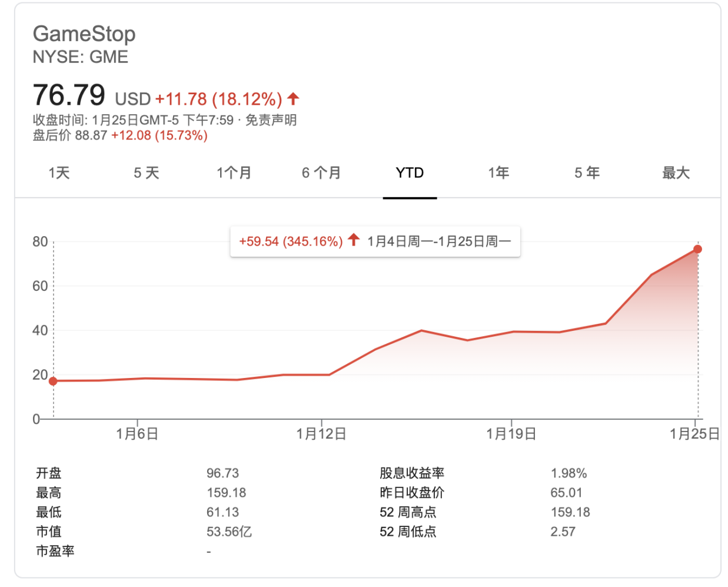Viewport: 728px width, 587px height.
Task: Click the 52 周高点 value 159.18
Action: 570,512
